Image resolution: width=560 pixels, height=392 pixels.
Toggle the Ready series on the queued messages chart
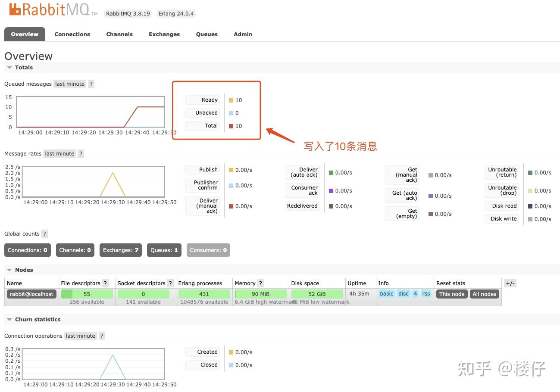click(202, 100)
